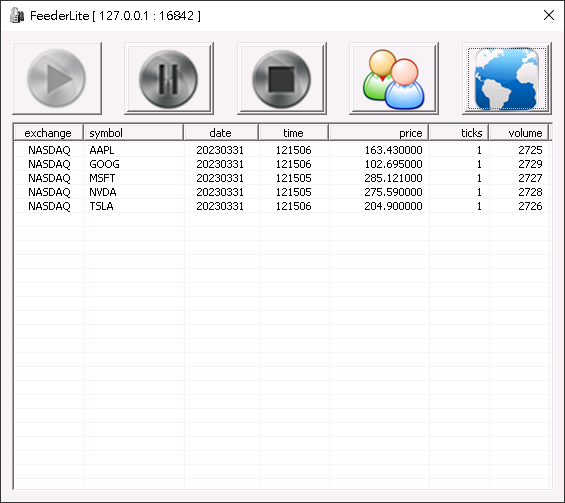Sort by the price column header

pos(378,133)
